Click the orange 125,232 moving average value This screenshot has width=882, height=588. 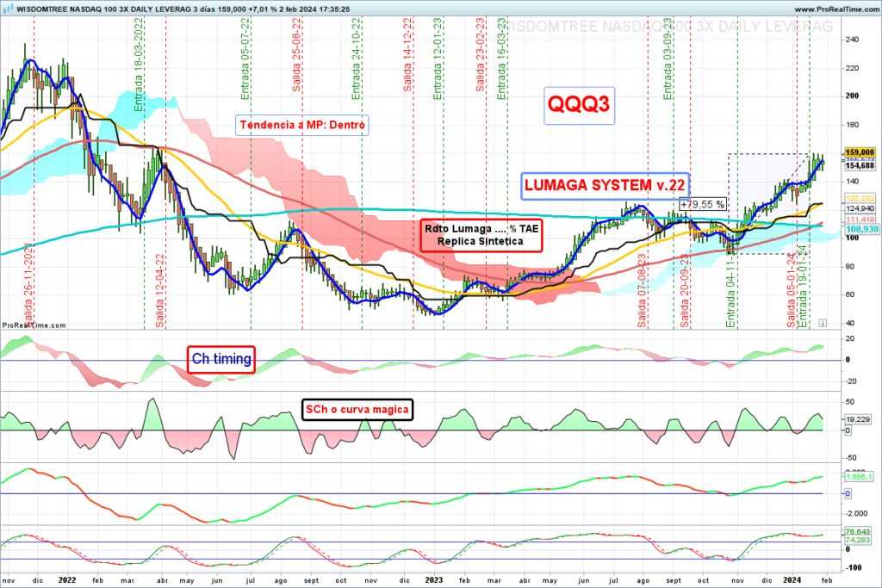point(860,198)
